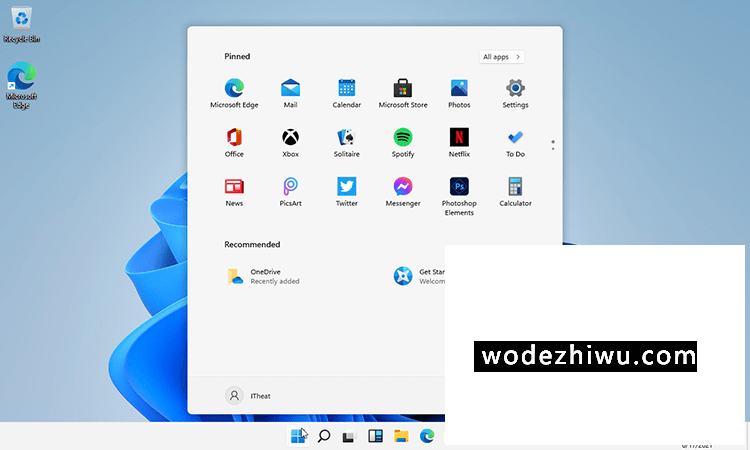The image size is (750, 450).
Task: Open Widgets from the taskbar
Action: point(375,436)
